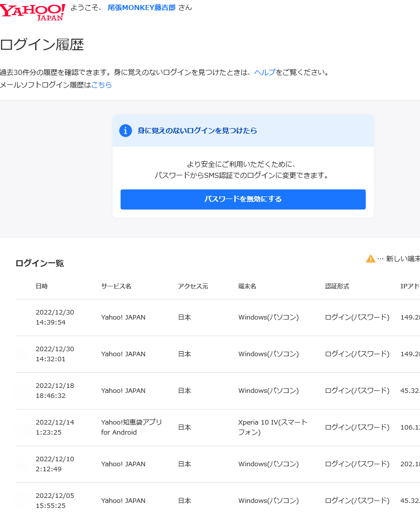
Task: Click Windows(パソコン) in the 14:32:01 row
Action: click(x=269, y=354)
